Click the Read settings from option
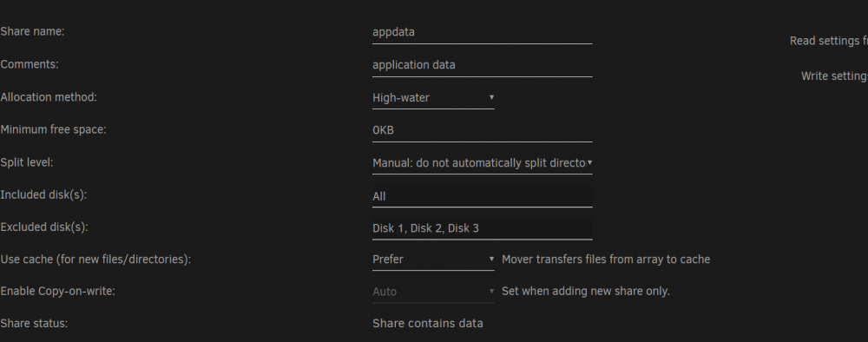 coord(829,41)
